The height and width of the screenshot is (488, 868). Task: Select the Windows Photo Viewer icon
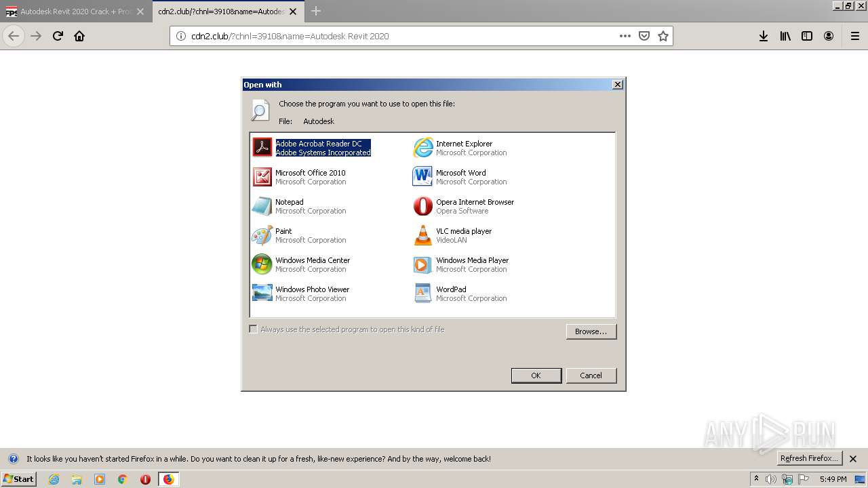tap(262, 293)
